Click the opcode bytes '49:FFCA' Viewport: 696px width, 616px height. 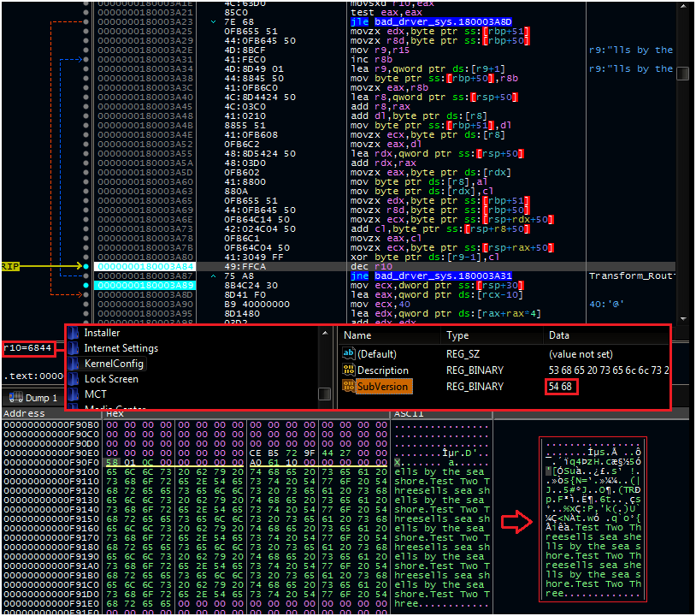(x=245, y=266)
